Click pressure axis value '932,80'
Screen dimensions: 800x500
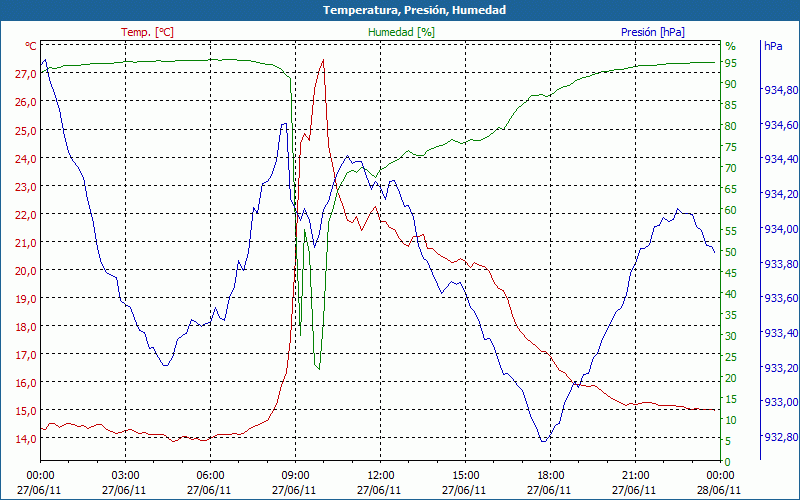781,437
